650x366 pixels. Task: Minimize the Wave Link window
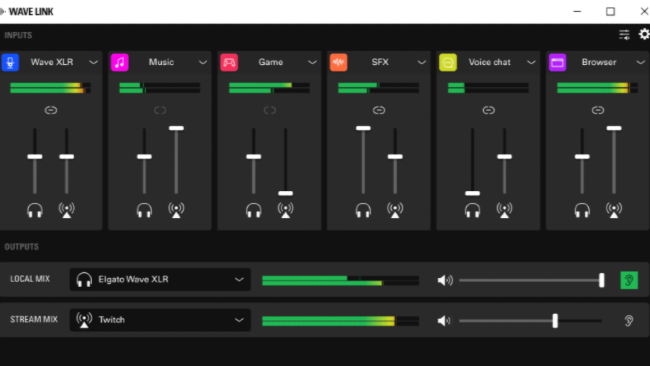577,12
